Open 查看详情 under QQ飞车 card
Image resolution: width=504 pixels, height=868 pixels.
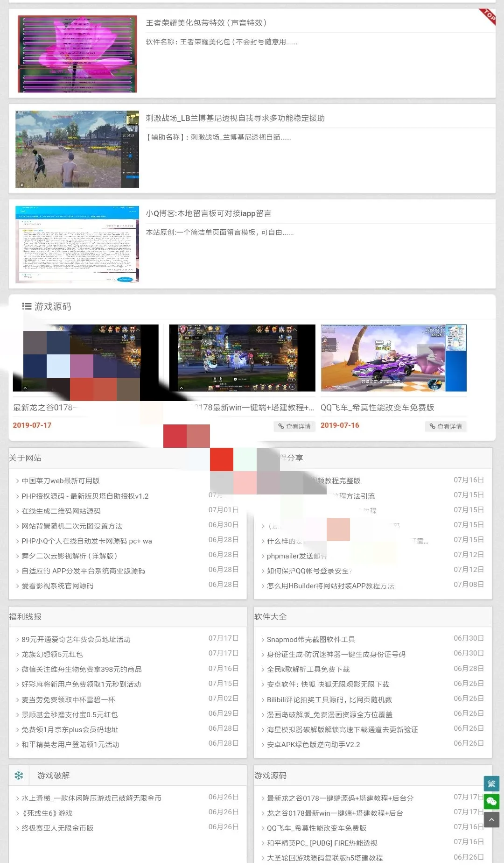(446, 426)
